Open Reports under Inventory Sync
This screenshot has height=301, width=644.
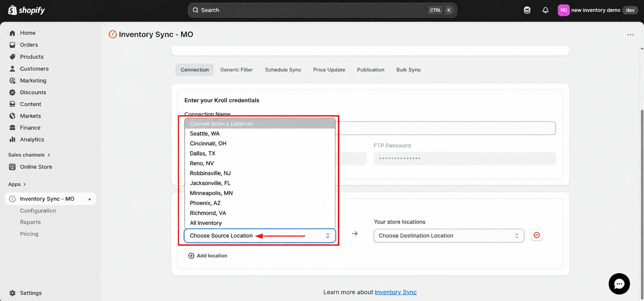pyautogui.click(x=31, y=222)
